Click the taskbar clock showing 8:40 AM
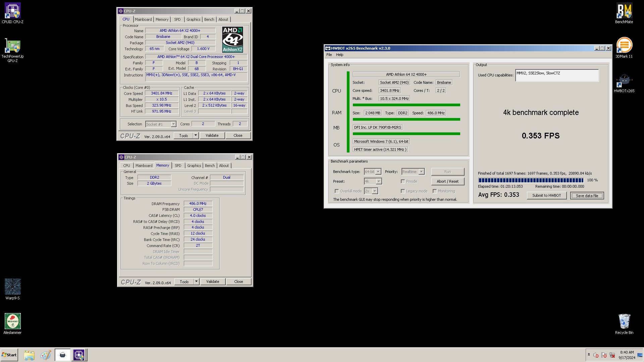Image resolution: width=644 pixels, height=362 pixels. pyautogui.click(x=627, y=355)
